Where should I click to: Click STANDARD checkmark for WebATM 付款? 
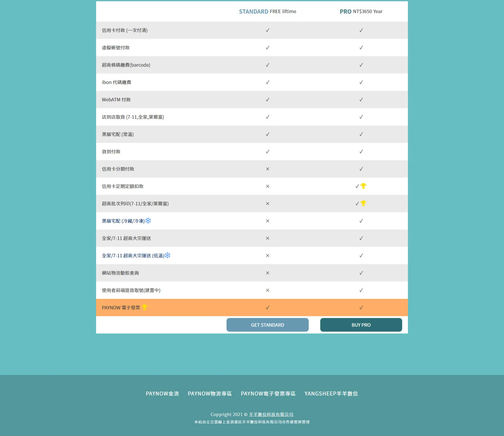click(267, 100)
